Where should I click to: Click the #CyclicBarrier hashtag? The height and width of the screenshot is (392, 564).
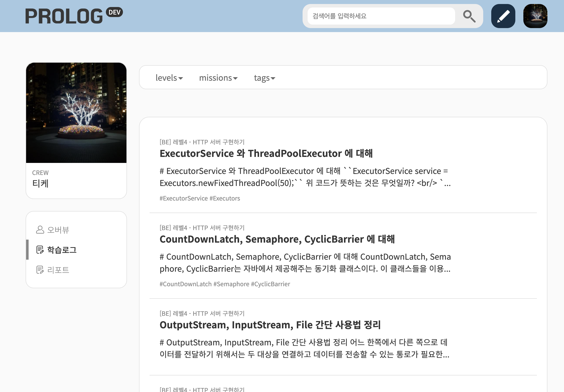tap(270, 284)
